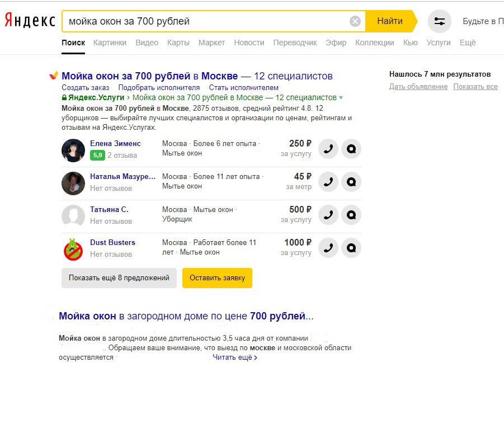Expand Читать ещё in second result
Screen dimensions: 504x433
[x=235, y=357]
